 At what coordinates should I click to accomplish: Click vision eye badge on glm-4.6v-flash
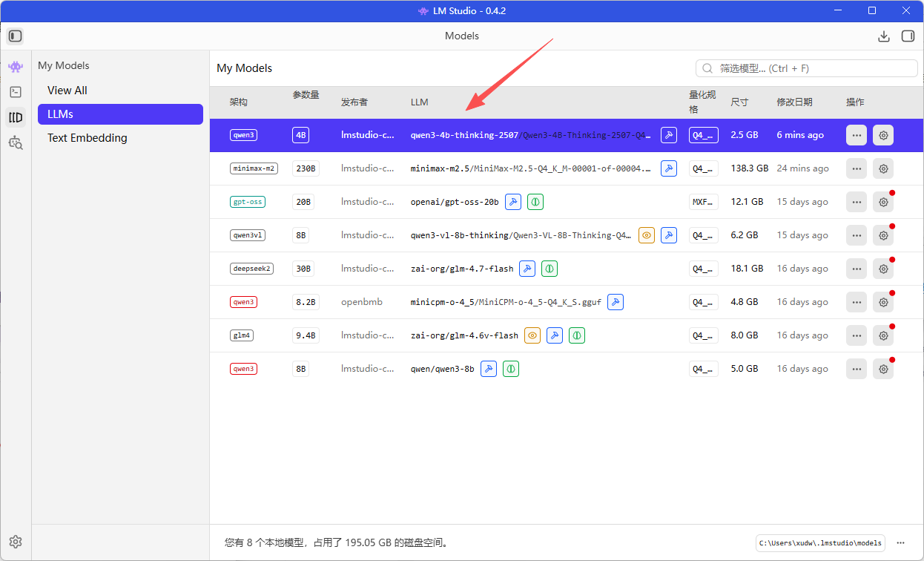[x=532, y=335]
